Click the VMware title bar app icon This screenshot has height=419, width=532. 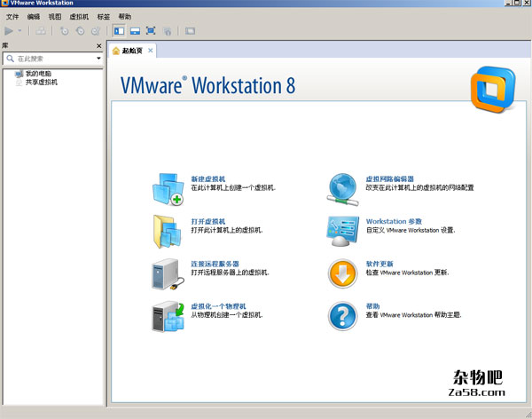[4, 3]
